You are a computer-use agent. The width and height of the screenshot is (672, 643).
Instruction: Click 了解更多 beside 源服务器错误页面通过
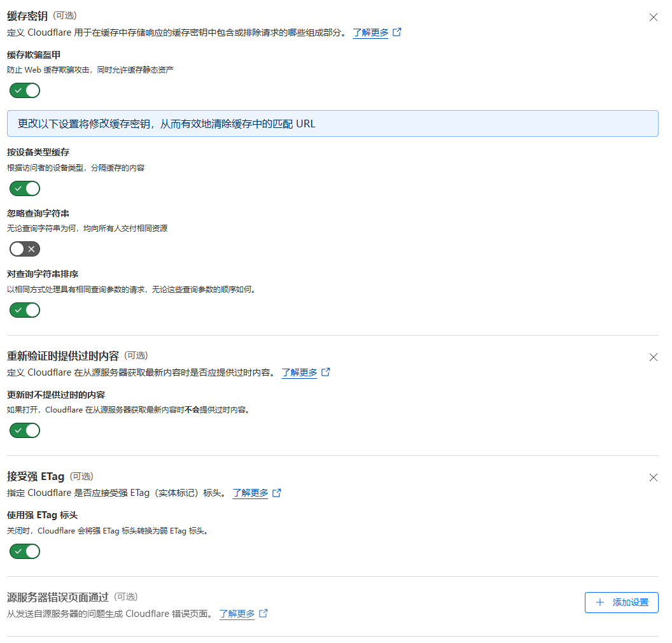point(237,613)
